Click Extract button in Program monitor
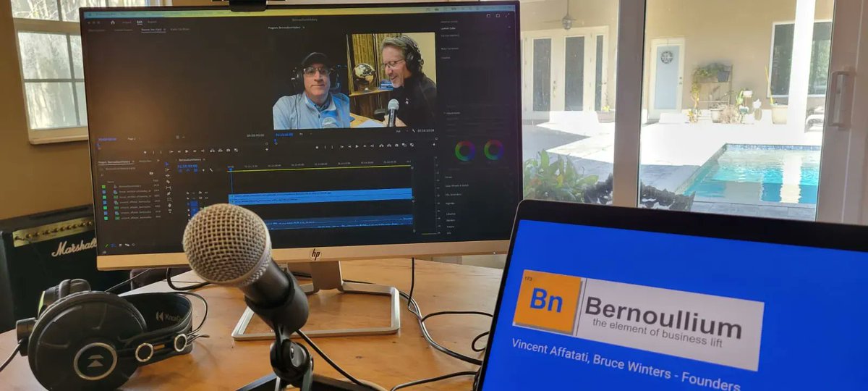Image resolution: width=868 pixels, height=391 pixels. pos(389,146)
